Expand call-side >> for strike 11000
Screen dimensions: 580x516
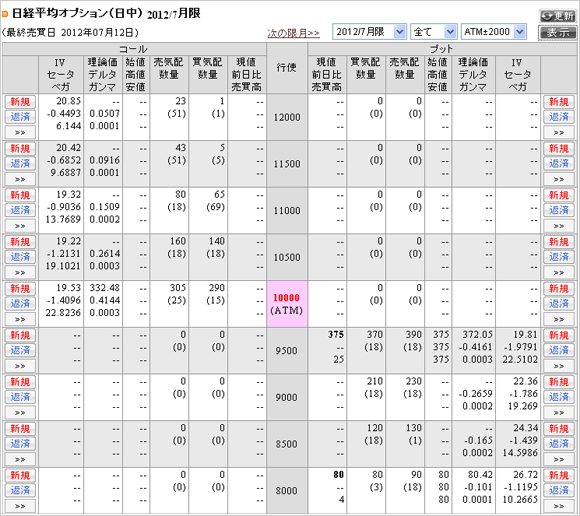point(20,226)
